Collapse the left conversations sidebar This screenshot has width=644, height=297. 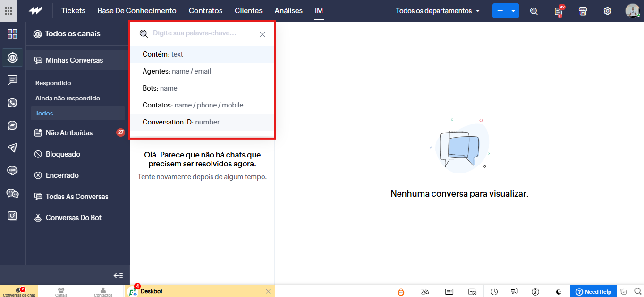(x=119, y=276)
